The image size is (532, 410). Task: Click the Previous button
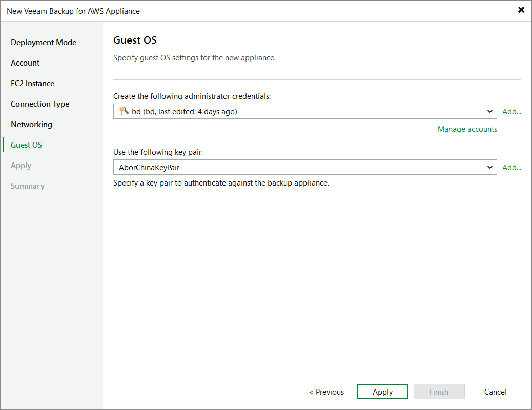326,392
